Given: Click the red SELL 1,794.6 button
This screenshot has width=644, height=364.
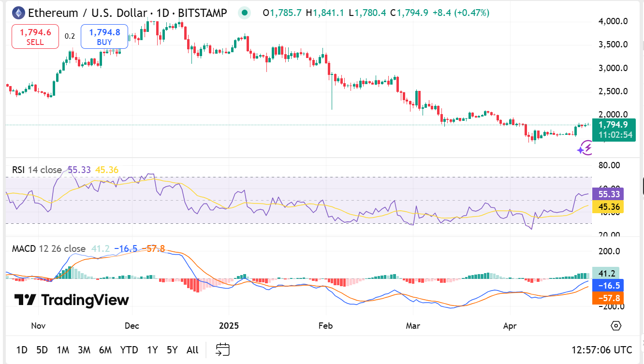Looking at the screenshot, I should (x=35, y=37).
